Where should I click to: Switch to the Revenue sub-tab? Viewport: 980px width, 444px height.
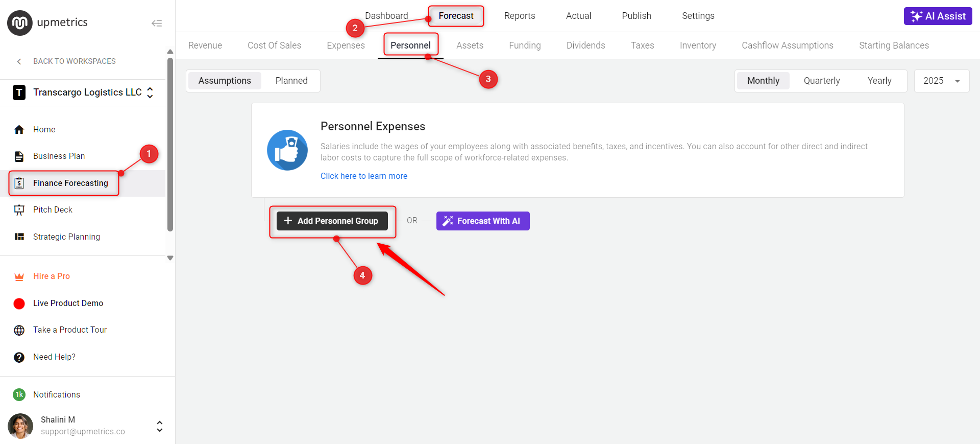click(205, 45)
